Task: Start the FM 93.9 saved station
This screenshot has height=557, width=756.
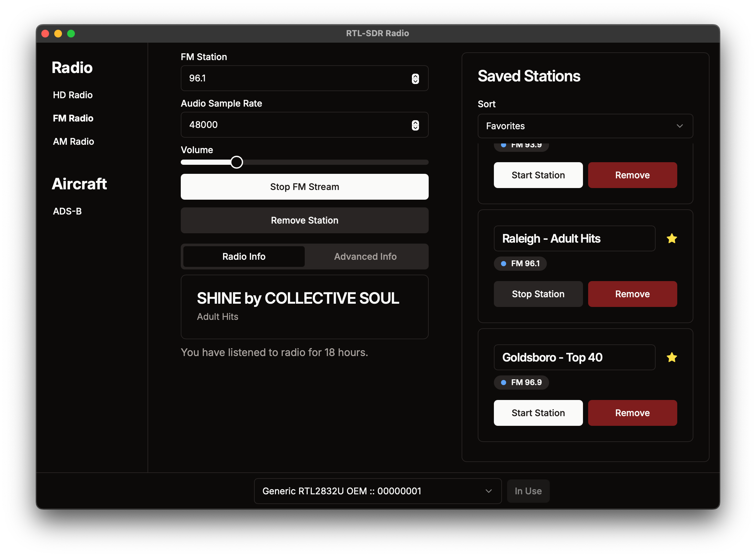Action: point(538,175)
